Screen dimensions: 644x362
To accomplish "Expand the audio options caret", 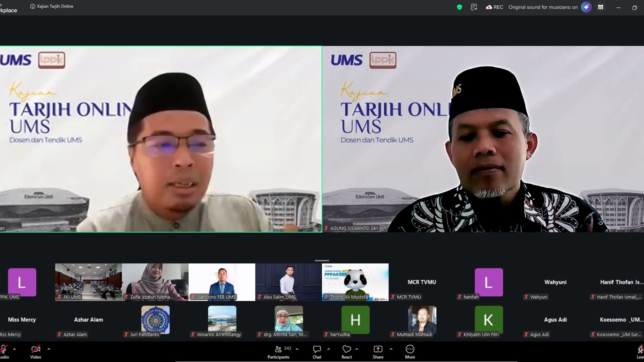I will point(14,349).
